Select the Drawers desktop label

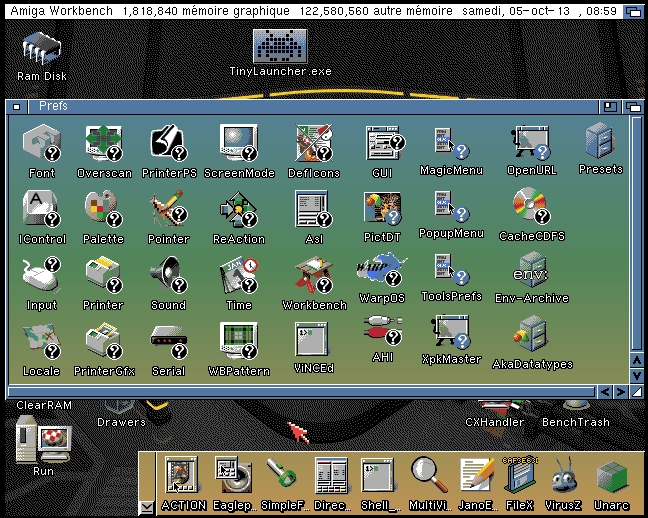(121, 422)
